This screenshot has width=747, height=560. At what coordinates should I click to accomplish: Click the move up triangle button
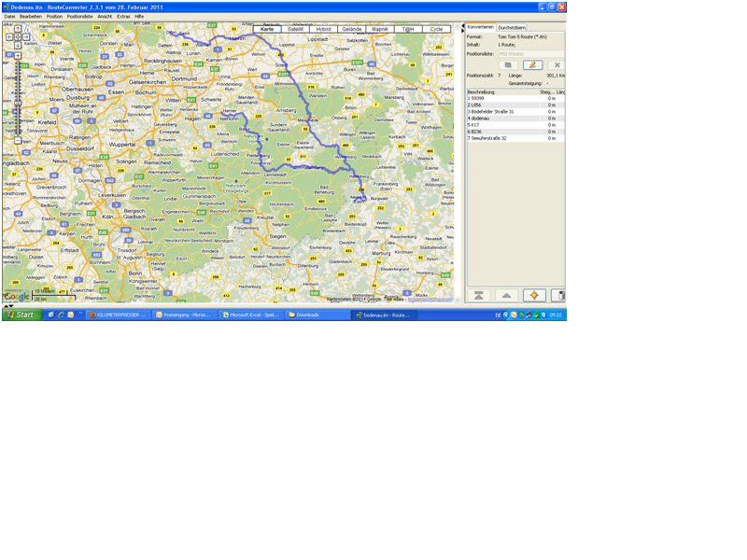506,295
